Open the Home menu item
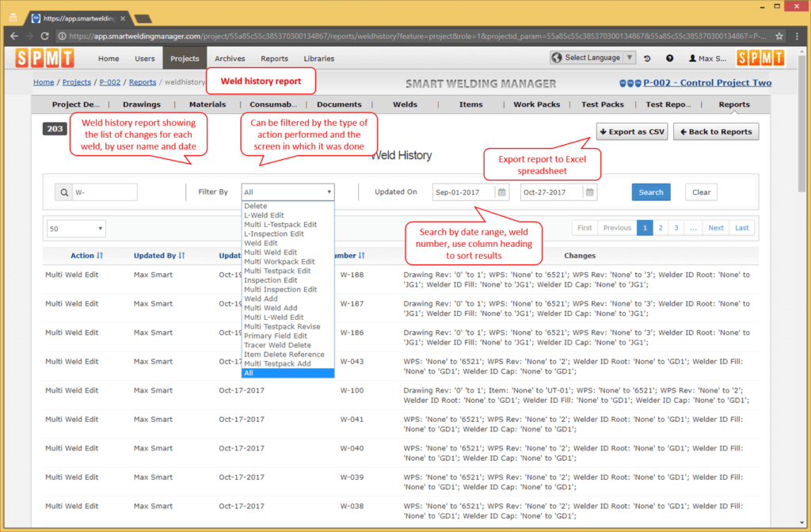The height and width of the screenshot is (532, 811). tap(109, 59)
